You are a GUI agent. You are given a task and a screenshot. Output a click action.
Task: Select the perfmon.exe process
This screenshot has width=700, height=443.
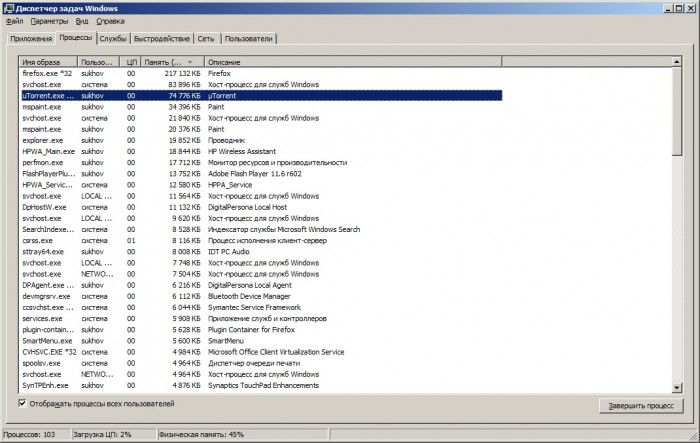click(x=261, y=163)
